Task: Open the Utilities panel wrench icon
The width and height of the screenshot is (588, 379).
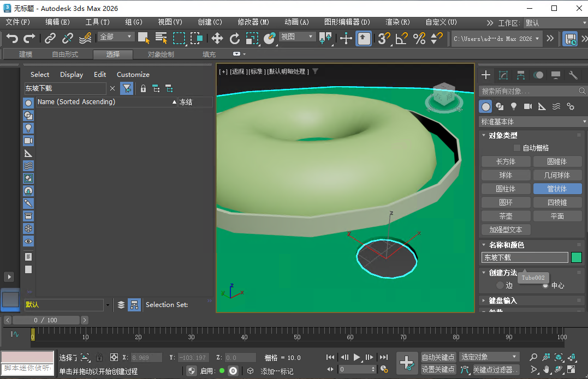Action: [x=572, y=75]
